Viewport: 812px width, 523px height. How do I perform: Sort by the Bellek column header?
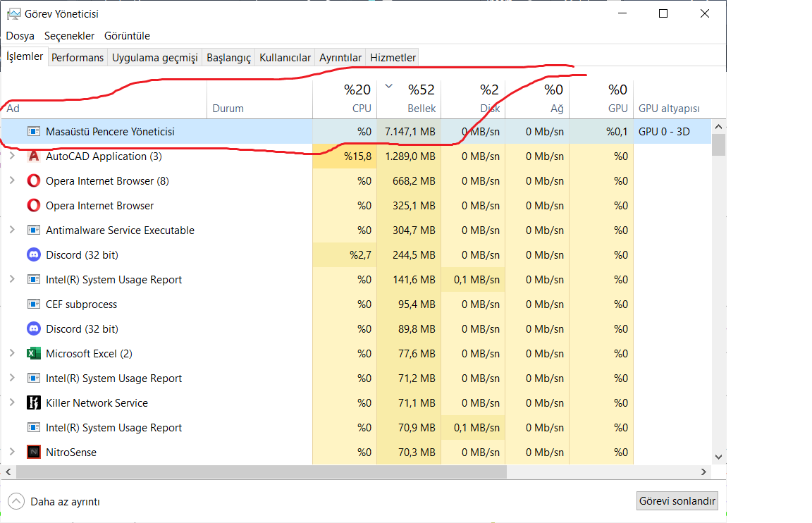point(409,99)
